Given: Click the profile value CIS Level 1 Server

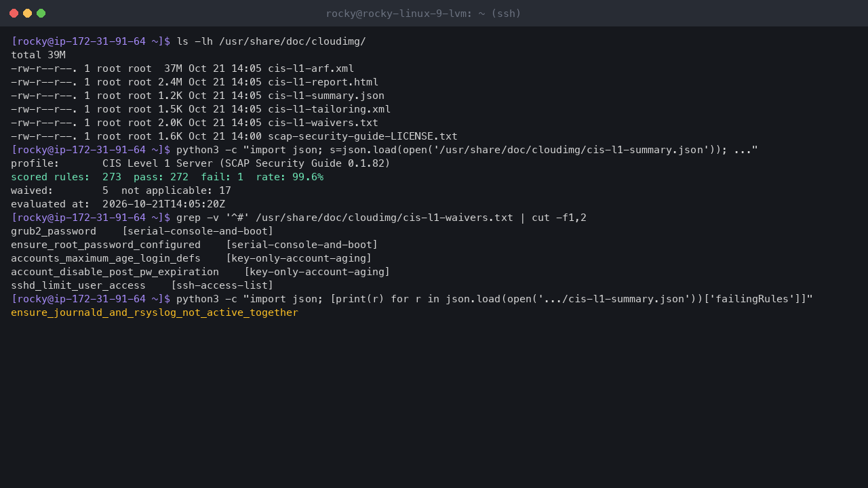Looking at the screenshot, I should click(157, 163).
